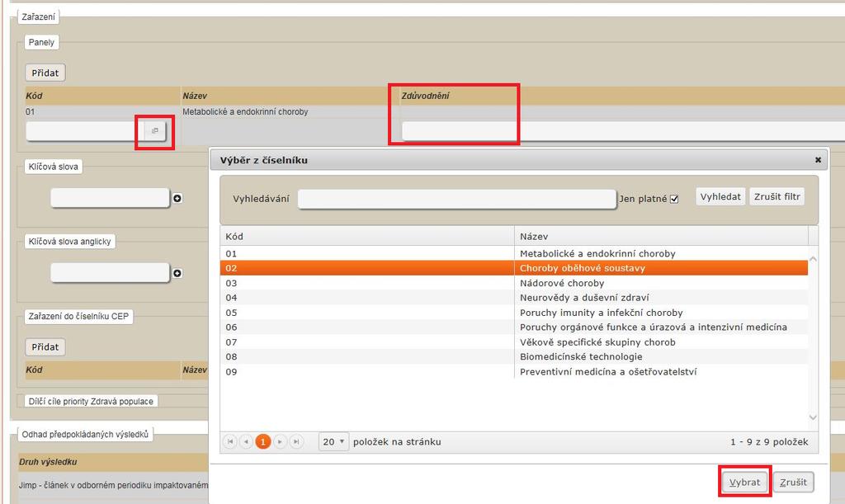Image resolution: width=845 pixels, height=504 pixels.
Task: Click Přidat button under Zařazení do číselníku CEP
Action: (x=45, y=346)
